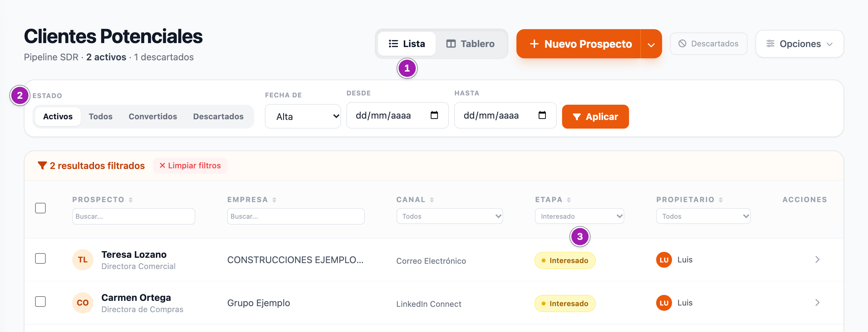Check Teresa Lozano's row checkbox
This screenshot has width=868, height=332.
tap(40, 258)
